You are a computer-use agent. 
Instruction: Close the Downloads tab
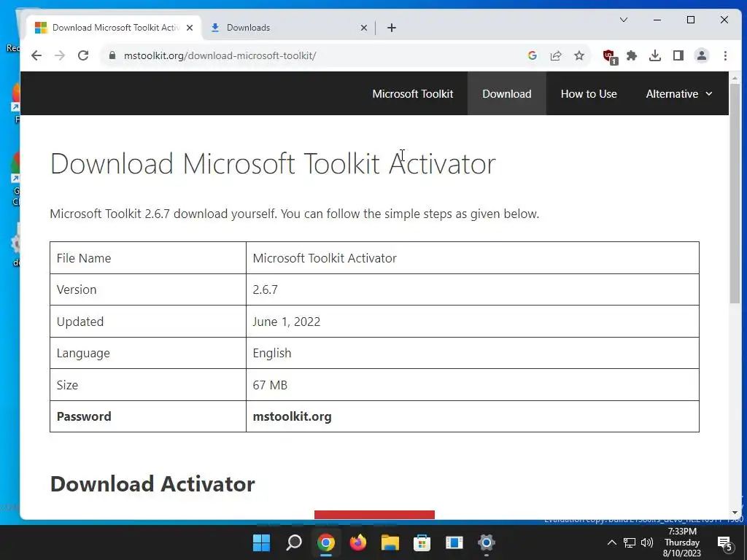[x=363, y=28]
